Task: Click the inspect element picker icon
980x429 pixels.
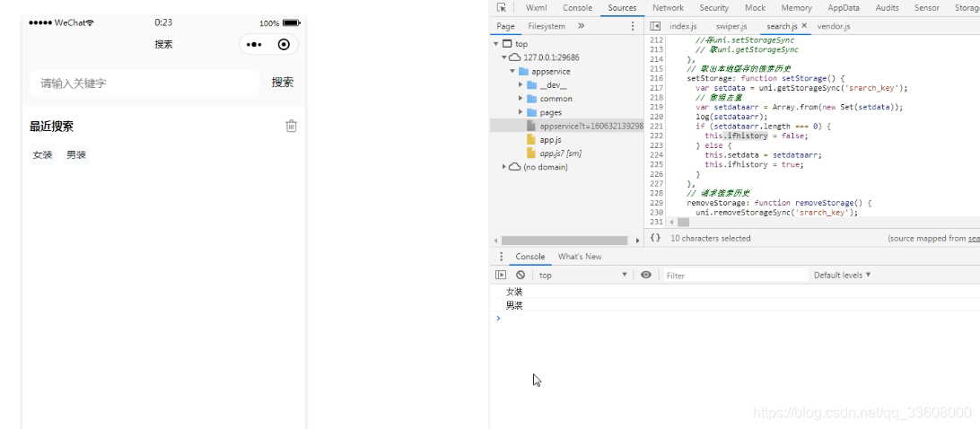Action: (502, 7)
